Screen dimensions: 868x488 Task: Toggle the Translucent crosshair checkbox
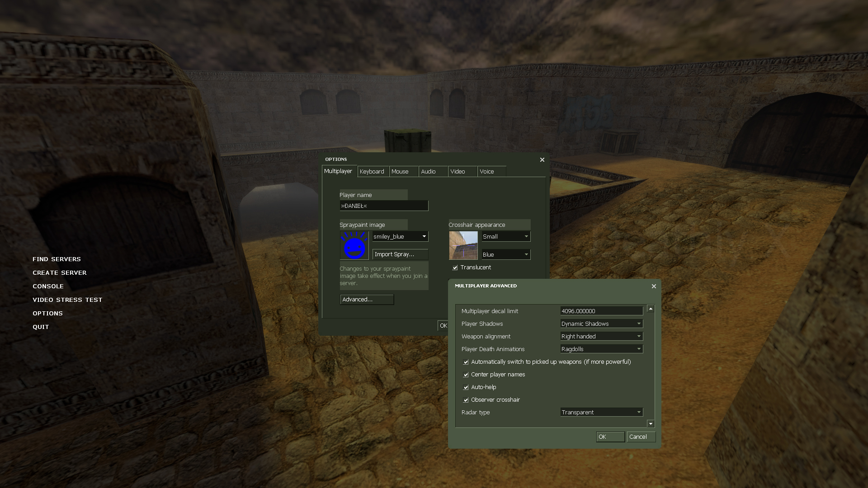(455, 267)
